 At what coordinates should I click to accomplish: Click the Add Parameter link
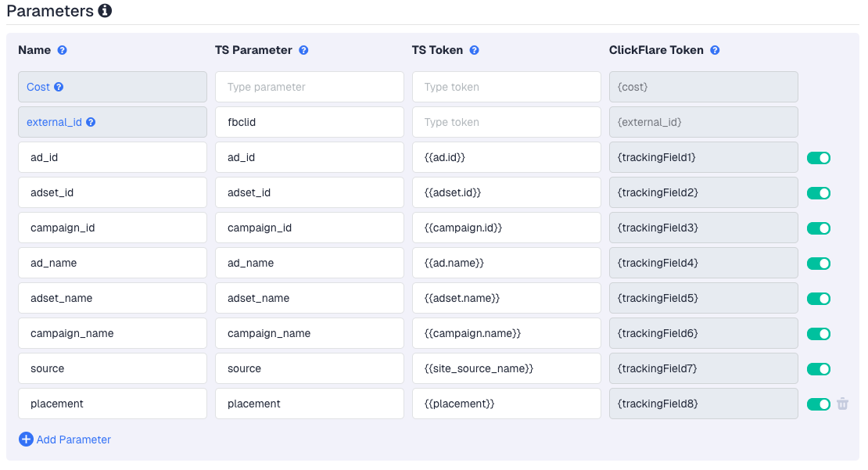[74, 440]
